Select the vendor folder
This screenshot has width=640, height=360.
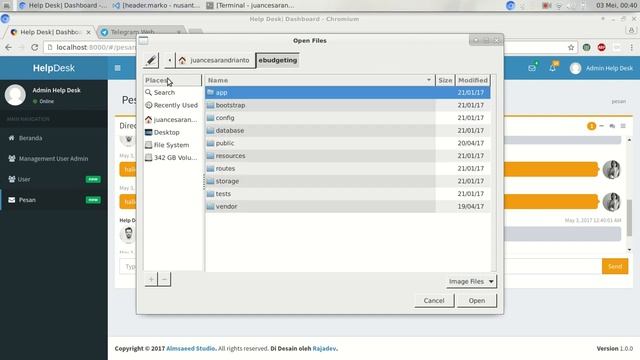click(348, 207)
